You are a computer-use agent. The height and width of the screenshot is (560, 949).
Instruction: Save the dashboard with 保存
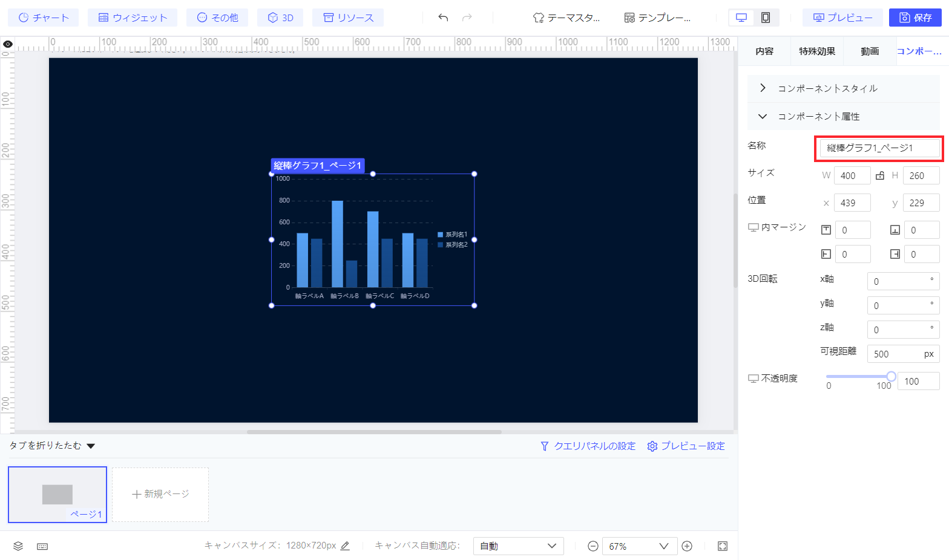[x=915, y=18]
